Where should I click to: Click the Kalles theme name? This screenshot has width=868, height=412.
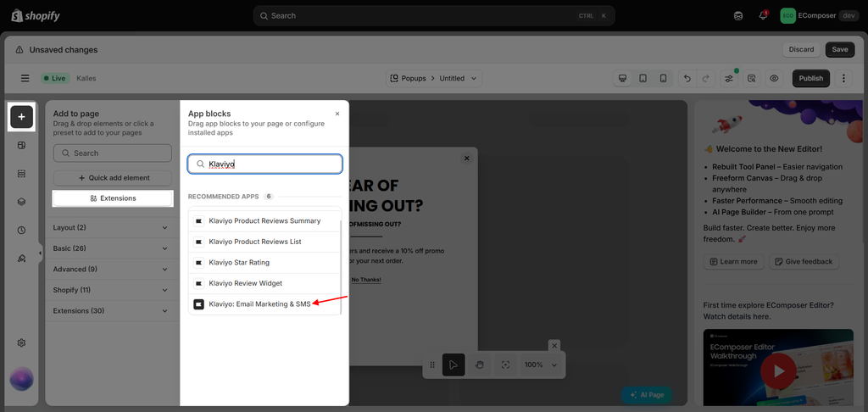point(86,78)
